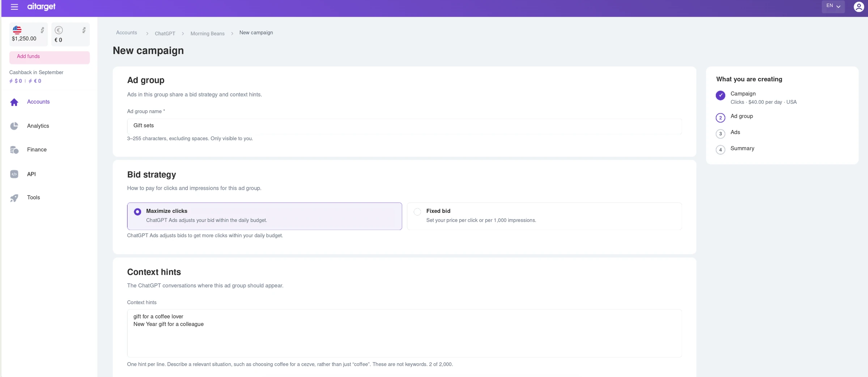Viewport: 868px width, 377px height.
Task: Open the hamburger menu icon
Action: tap(14, 7)
